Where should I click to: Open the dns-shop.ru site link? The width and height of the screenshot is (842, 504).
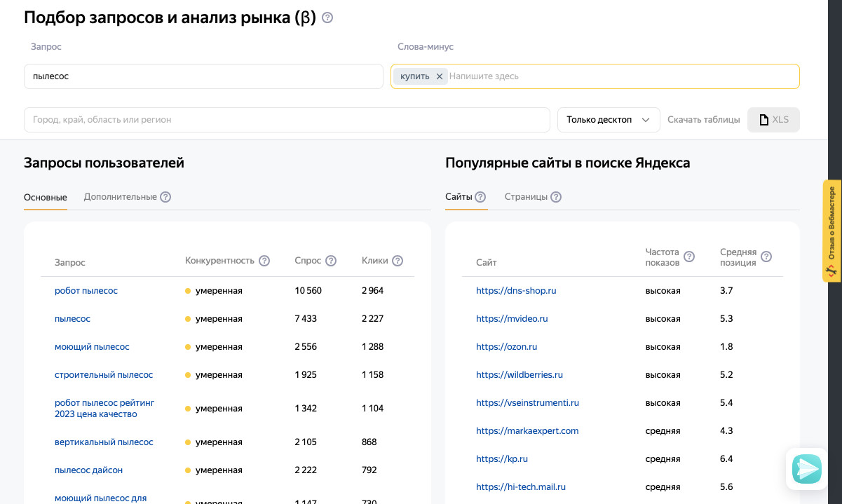pos(516,290)
